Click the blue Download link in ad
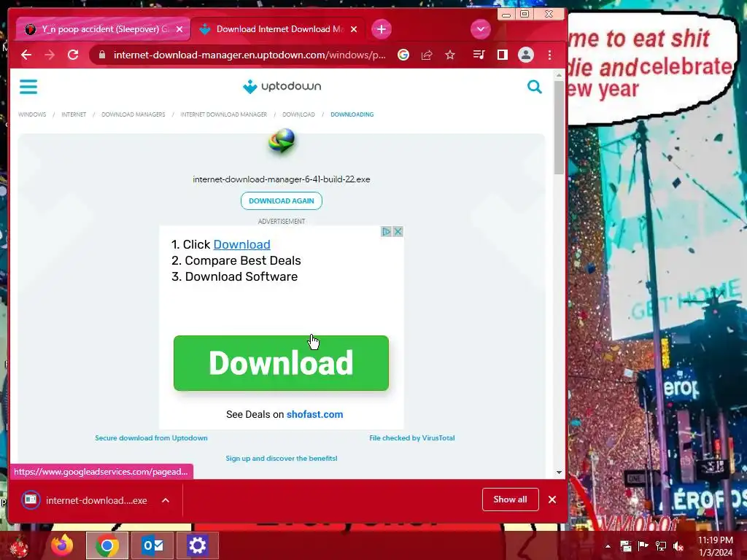Screen dimensions: 747x560 tap(241, 244)
